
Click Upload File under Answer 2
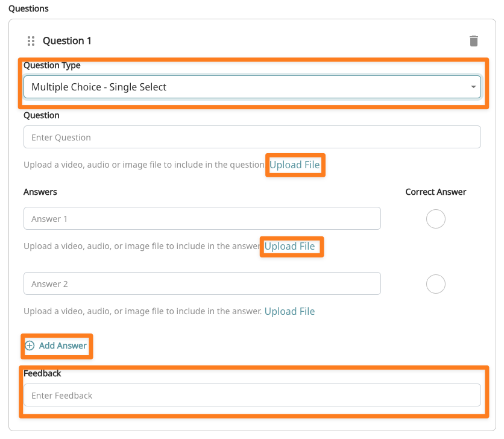(290, 311)
